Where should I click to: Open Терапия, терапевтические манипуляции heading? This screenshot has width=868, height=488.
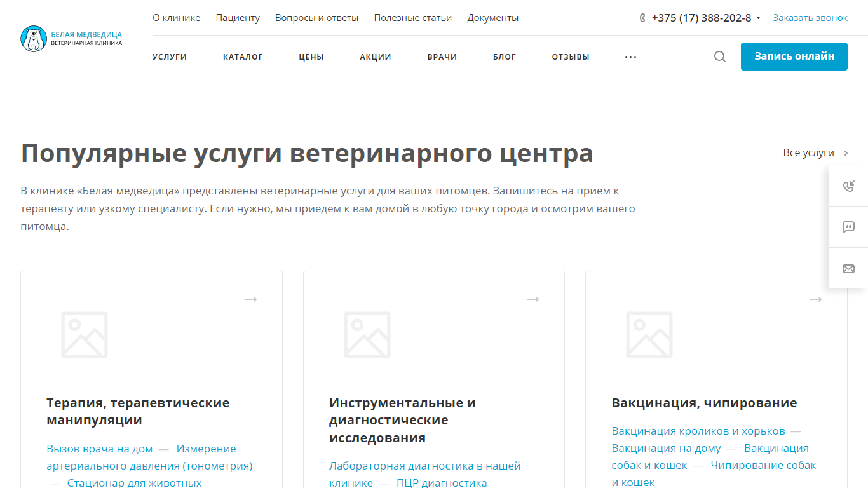click(x=138, y=411)
